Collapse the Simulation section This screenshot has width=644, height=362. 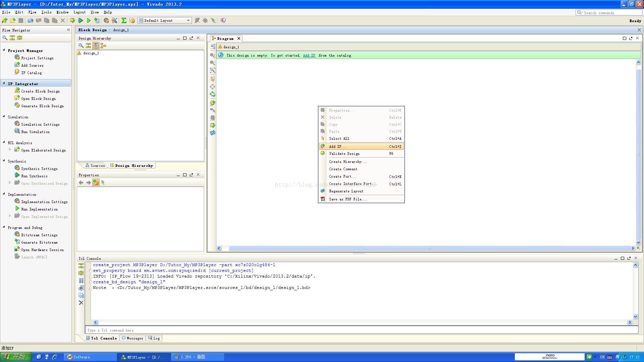4,116
